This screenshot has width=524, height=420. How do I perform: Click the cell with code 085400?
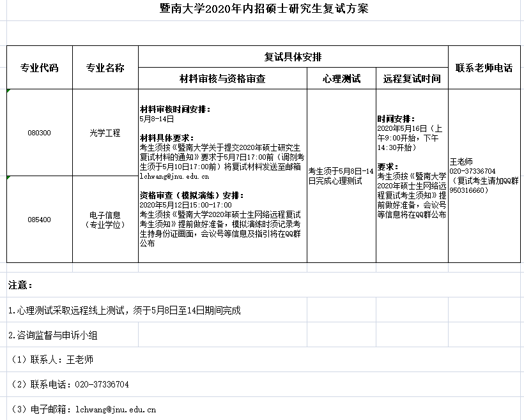point(40,220)
